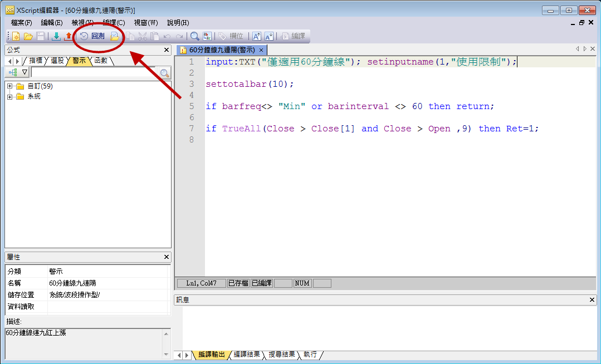The height and width of the screenshot is (364, 601).
Task: Decrease editor font size icon
Action: [269, 36]
